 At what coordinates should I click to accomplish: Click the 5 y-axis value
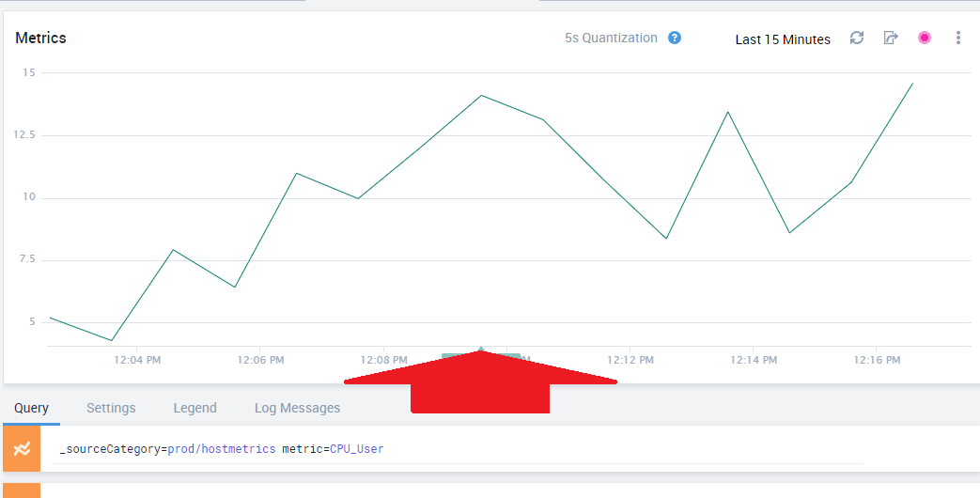tap(33, 321)
